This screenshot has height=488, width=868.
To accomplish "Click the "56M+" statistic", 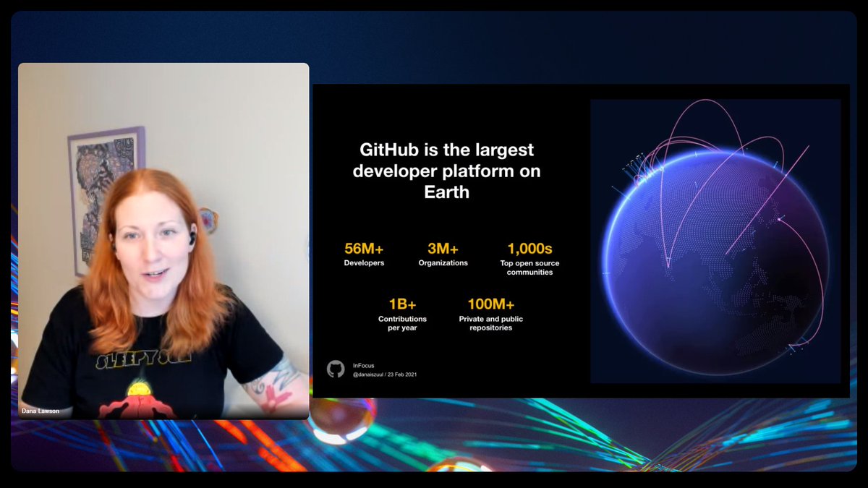I will (x=364, y=248).
